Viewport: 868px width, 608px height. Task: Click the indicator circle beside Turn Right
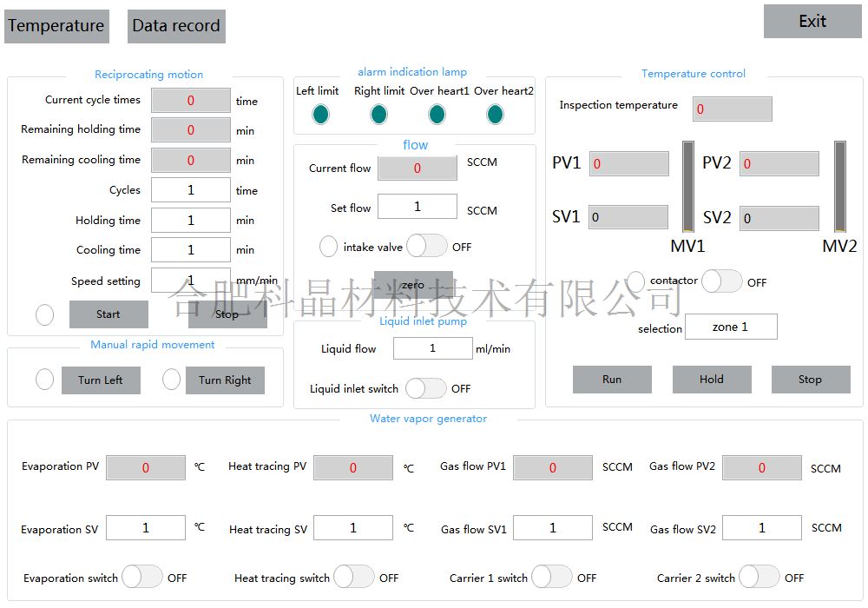click(x=172, y=380)
